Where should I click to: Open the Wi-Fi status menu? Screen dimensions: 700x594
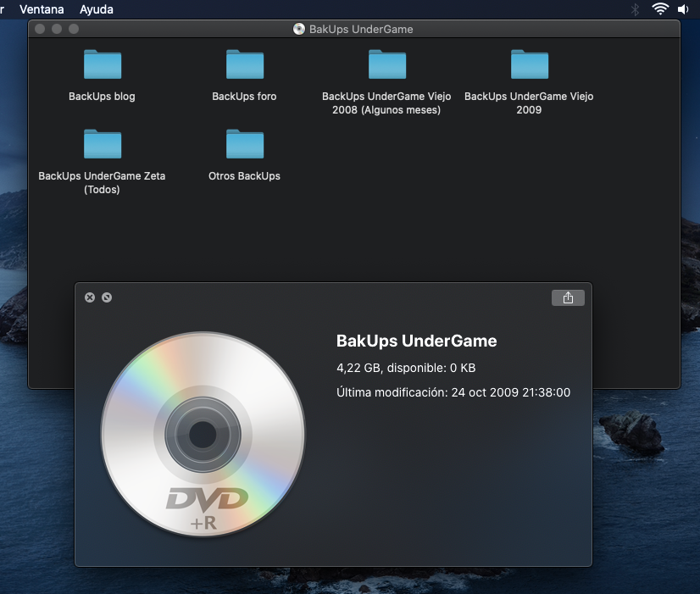(x=660, y=9)
